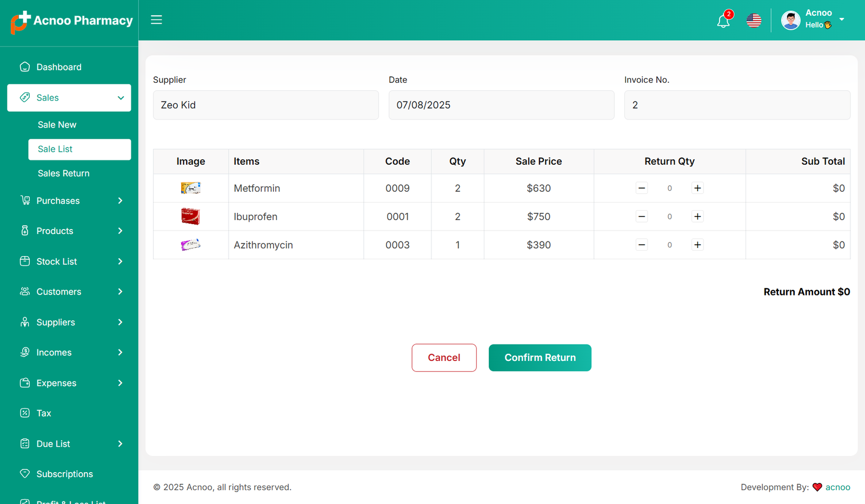
Task: Increase return quantity for Azithromycin
Action: point(697,245)
